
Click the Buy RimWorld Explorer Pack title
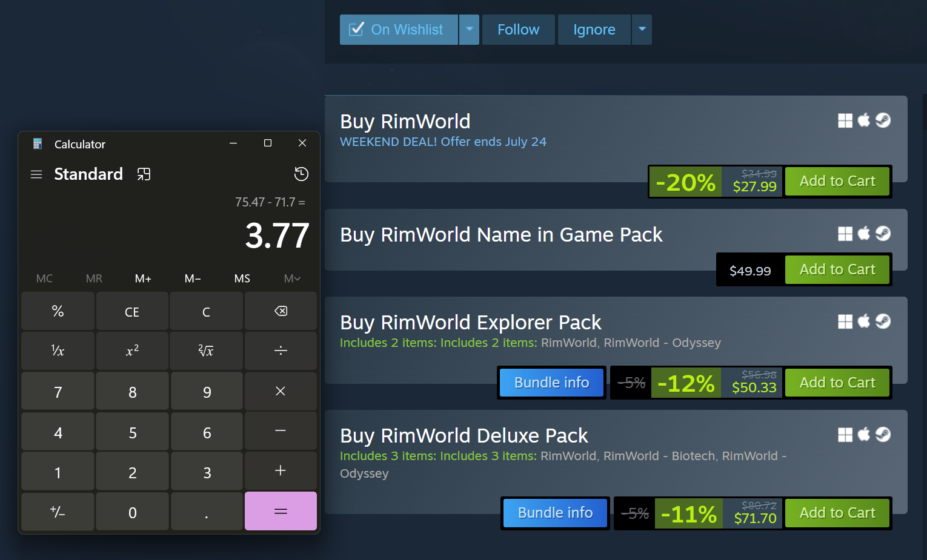pos(471,322)
